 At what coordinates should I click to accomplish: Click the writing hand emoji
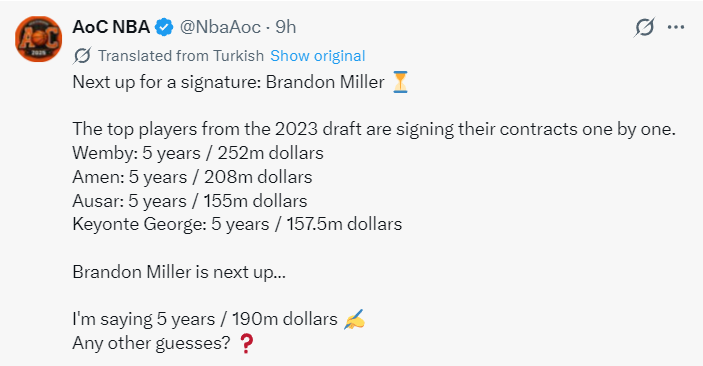[x=354, y=319]
